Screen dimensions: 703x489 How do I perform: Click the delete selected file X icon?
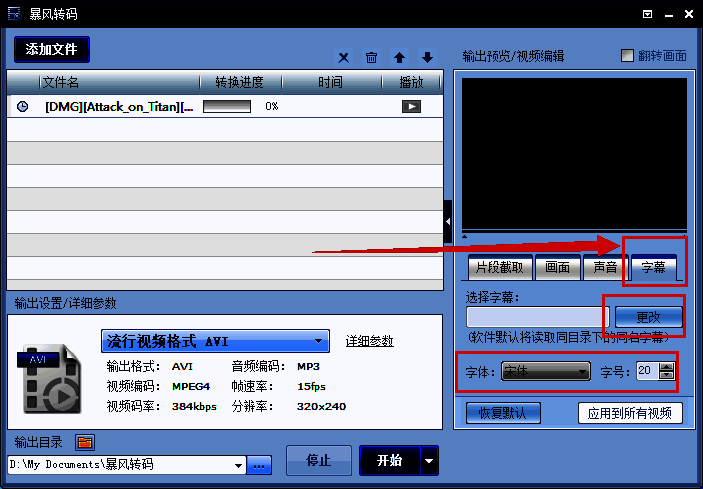pyautogui.click(x=344, y=58)
